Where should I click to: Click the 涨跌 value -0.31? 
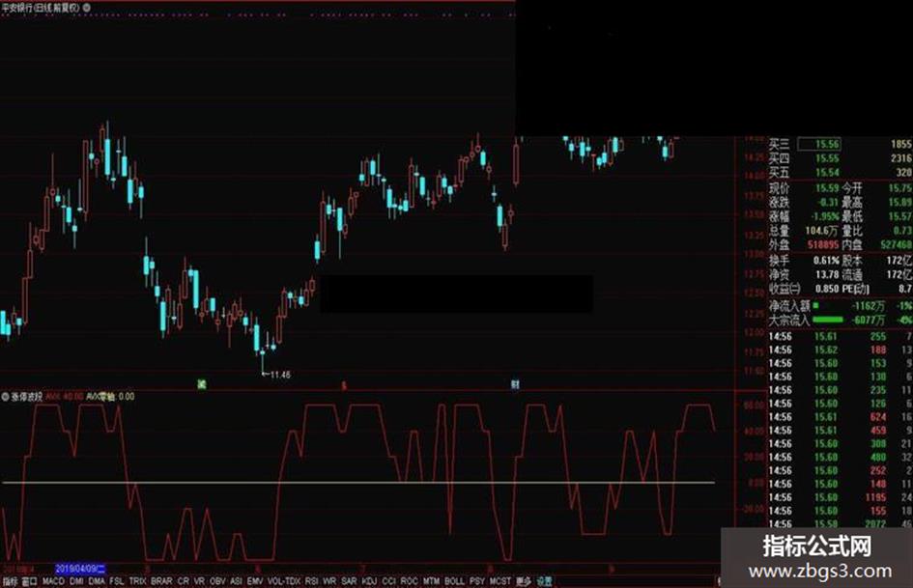tap(827, 202)
